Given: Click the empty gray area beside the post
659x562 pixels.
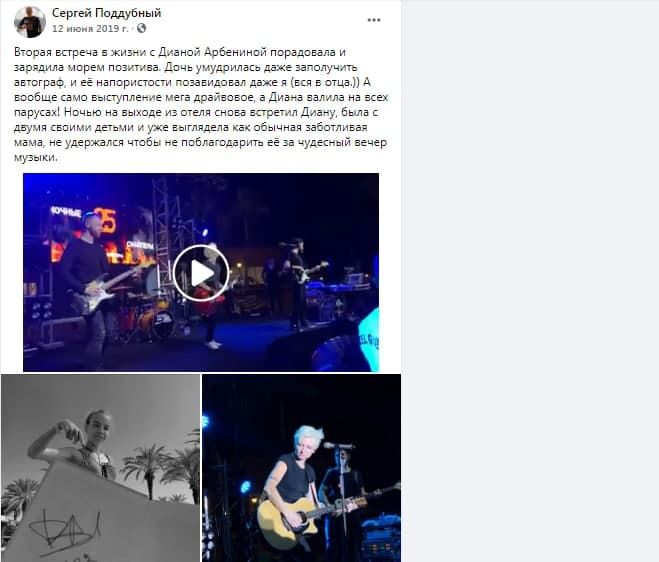Looking at the screenshot, I should click(530, 281).
